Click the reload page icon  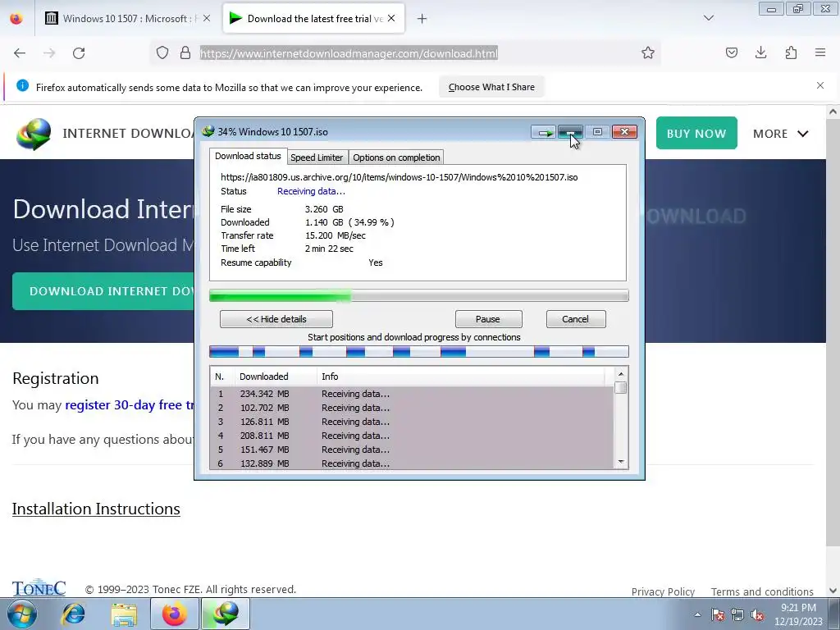pyautogui.click(x=79, y=53)
